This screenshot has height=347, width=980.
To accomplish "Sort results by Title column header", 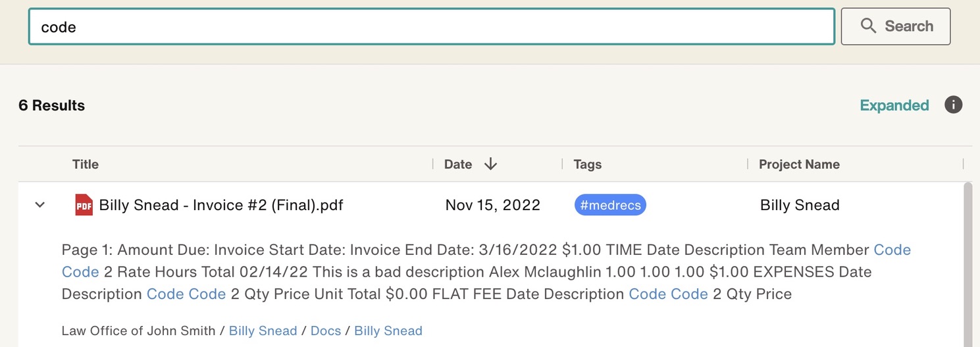I will click(86, 165).
